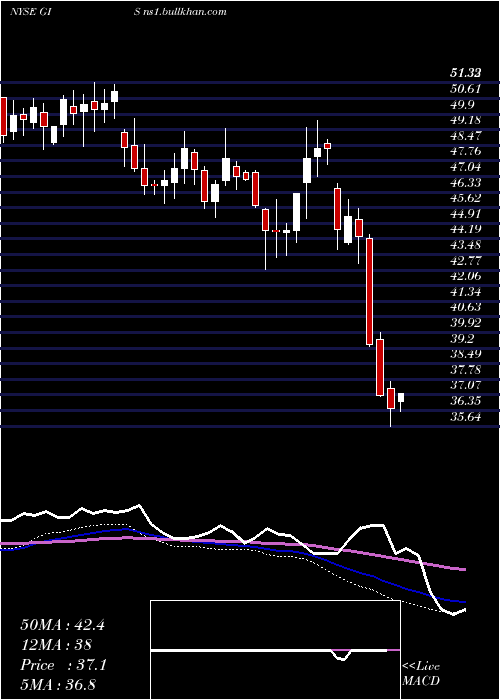Click the 44.19 price axis label
500x700 pixels.
(x=465, y=229)
